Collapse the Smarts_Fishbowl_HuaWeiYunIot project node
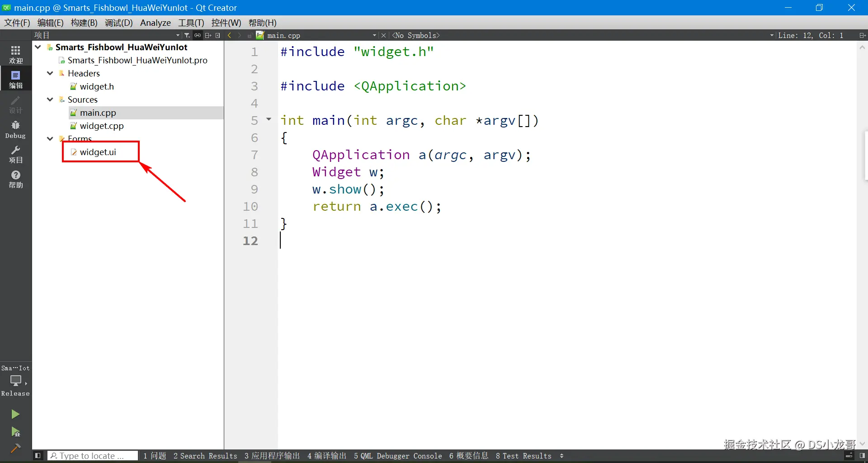The height and width of the screenshot is (463, 868). (38, 47)
